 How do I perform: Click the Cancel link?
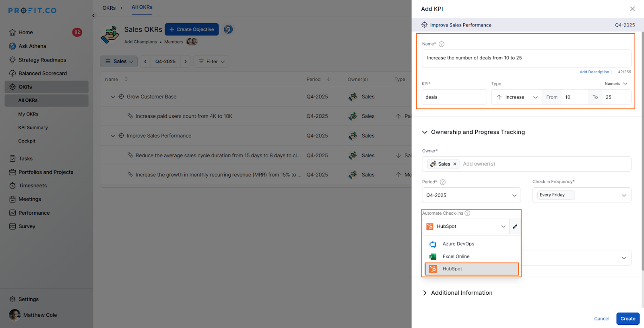[602, 319]
